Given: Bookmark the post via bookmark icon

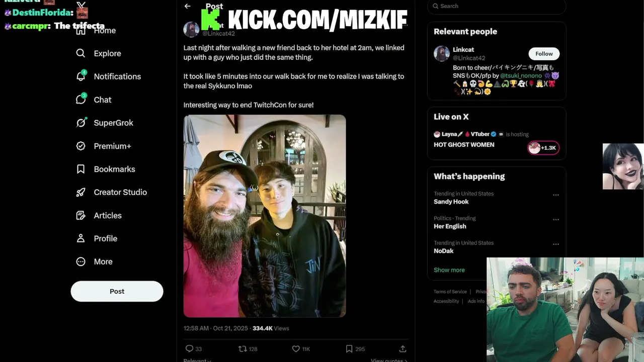Looking at the screenshot, I should click(349, 348).
